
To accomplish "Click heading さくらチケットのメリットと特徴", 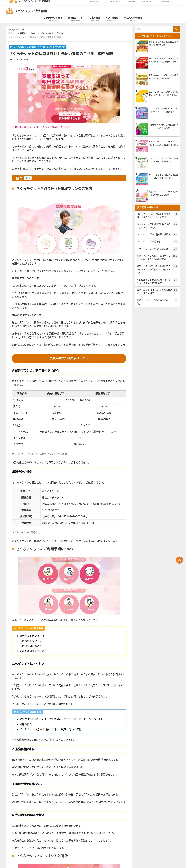I will [x=42, y=856].
